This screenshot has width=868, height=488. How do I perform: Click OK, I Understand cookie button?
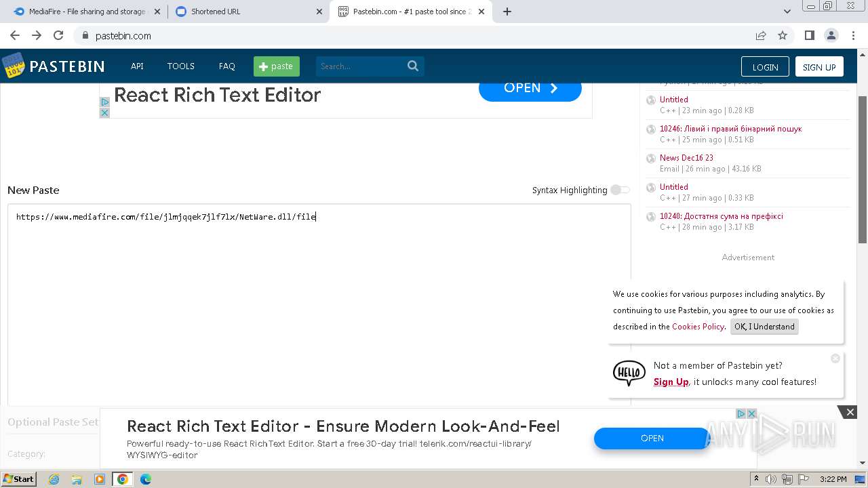764,327
